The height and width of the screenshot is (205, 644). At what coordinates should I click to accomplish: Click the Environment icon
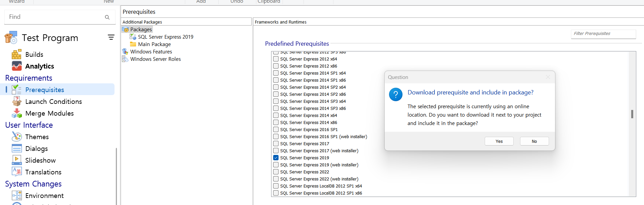[x=17, y=196]
